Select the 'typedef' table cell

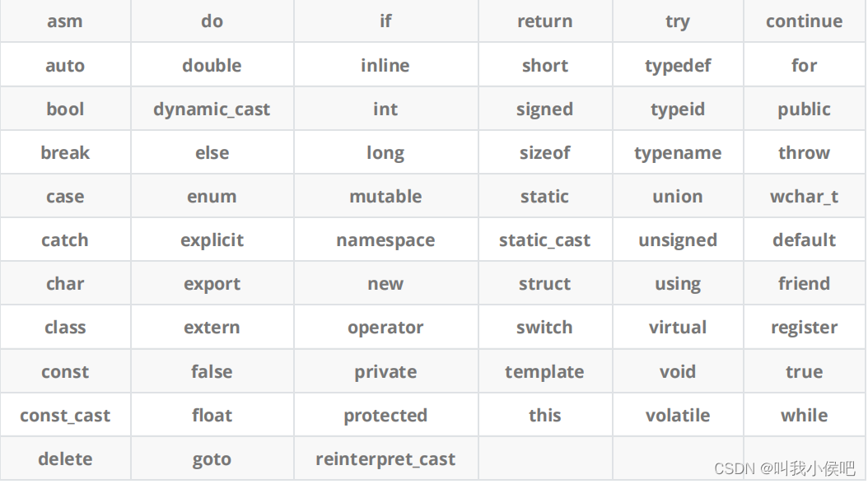[x=678, y=65]
